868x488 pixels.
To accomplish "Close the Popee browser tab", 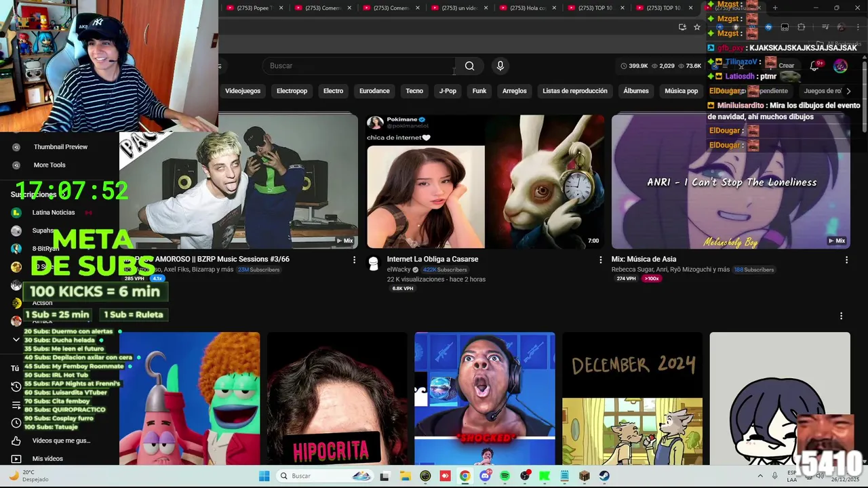I will point(281,8).
